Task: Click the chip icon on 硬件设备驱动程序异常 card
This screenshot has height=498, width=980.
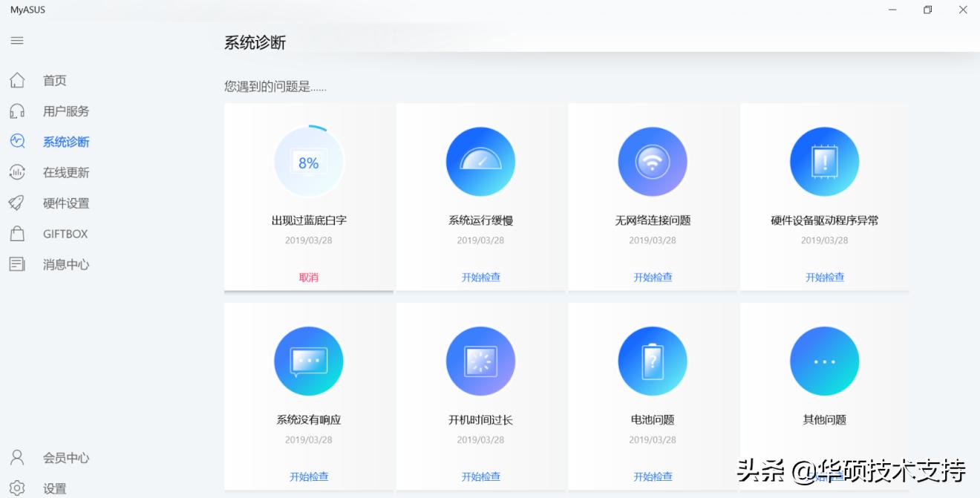Action: (825, 161)
